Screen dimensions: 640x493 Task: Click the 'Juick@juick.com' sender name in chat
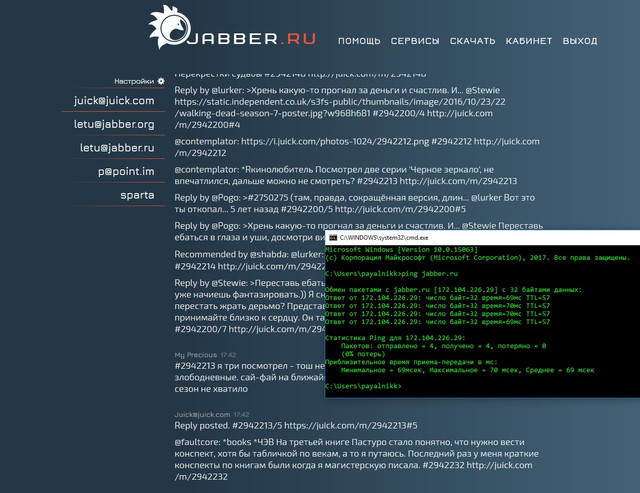click(202, 414)
